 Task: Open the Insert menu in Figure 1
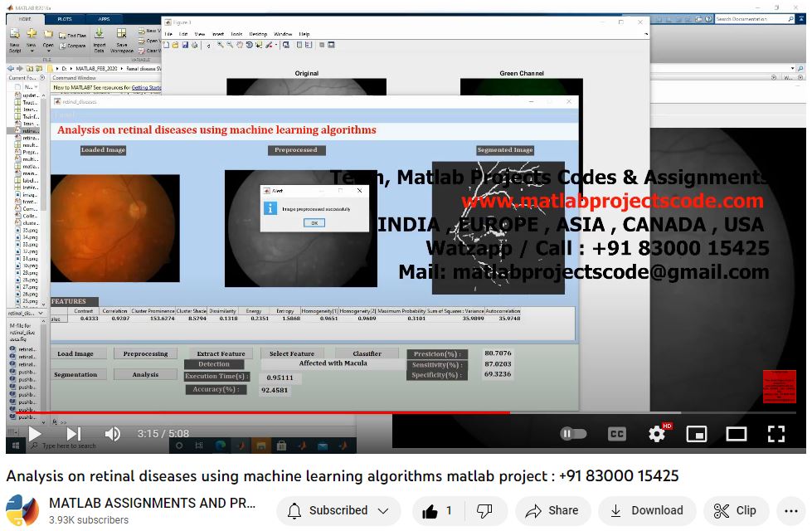218,34
